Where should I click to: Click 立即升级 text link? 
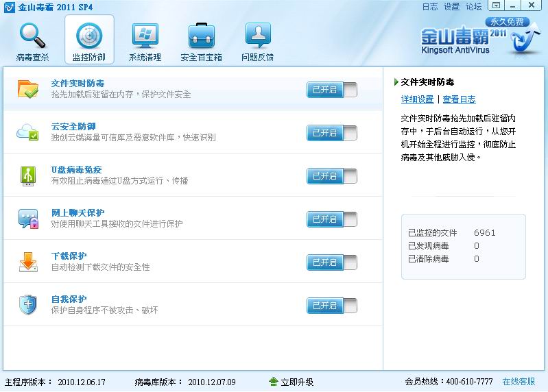[x=297, y=382]
